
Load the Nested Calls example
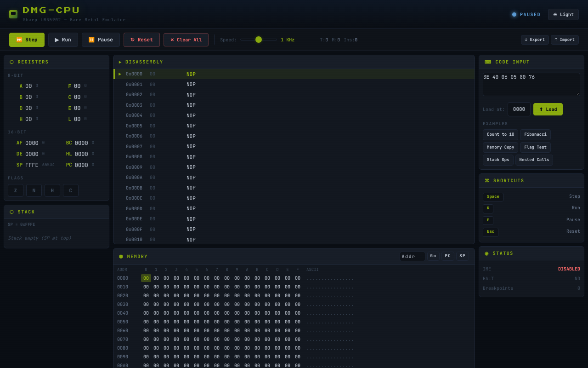(x=534, y=160)
